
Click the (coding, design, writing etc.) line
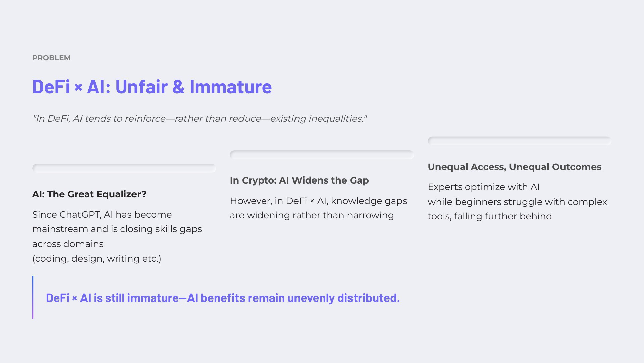coord(97,259)
